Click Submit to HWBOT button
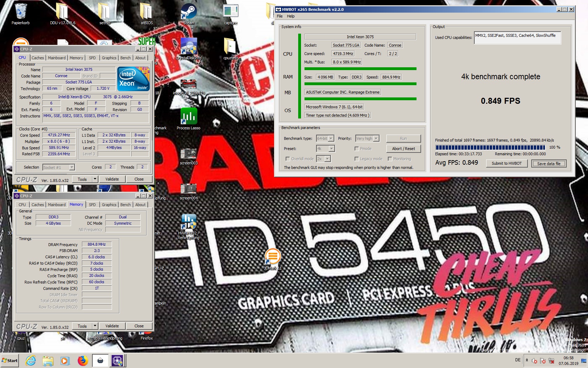Screen dimensions: 588x368 506,163
